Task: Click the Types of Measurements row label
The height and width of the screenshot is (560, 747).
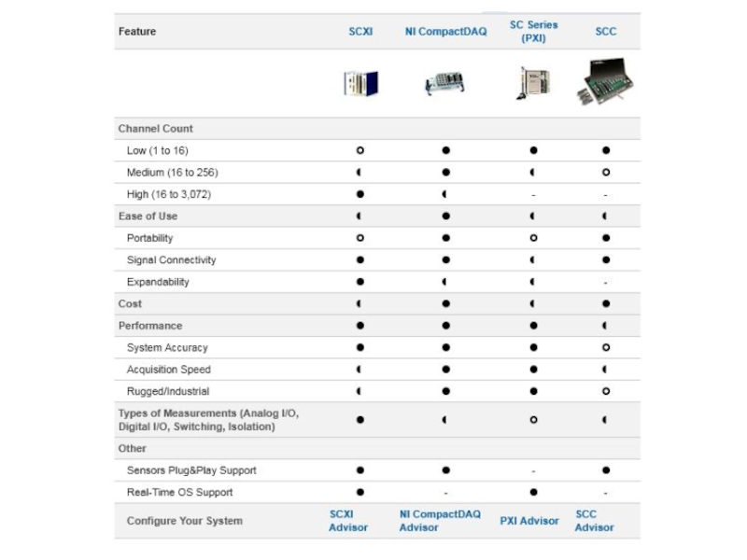Action: (208, 420)
